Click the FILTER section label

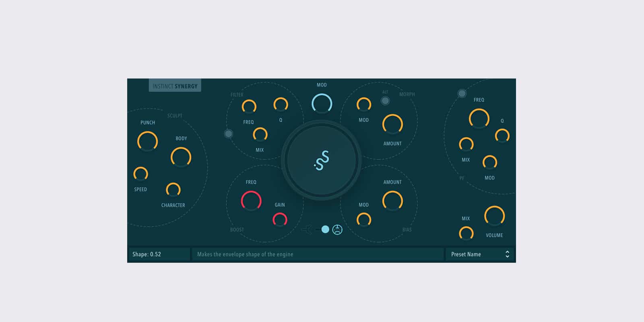(237, 95)
